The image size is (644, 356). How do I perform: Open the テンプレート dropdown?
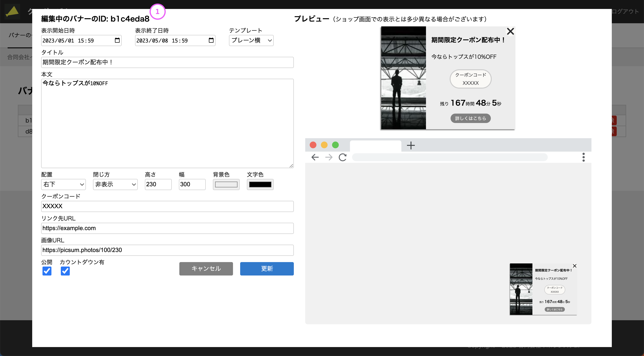[251, 40]
